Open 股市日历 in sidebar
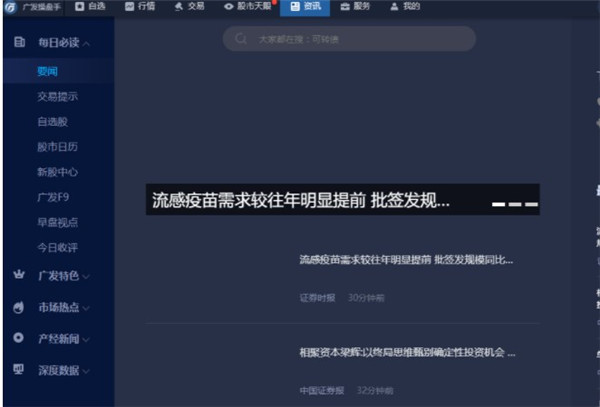The width and height of the screenshot is (600, 407). pos(57,147)
